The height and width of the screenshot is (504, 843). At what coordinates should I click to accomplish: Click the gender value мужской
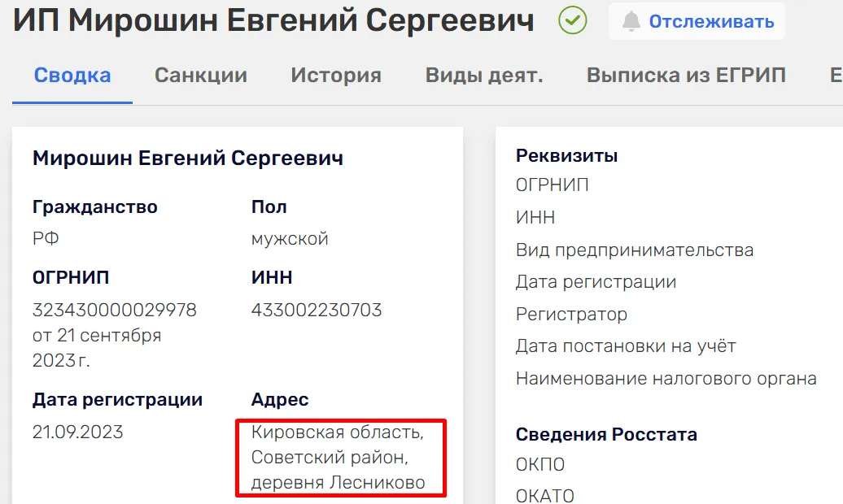(x=290, y=238)
